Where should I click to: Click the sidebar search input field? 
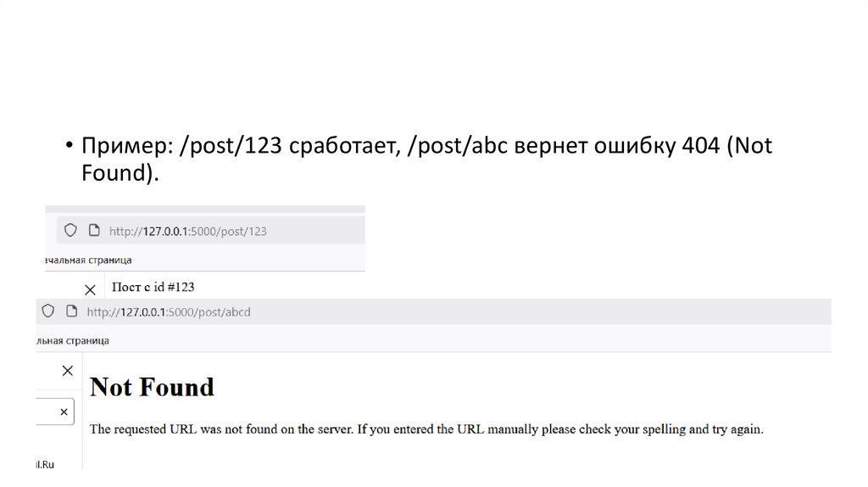(46, 411)
